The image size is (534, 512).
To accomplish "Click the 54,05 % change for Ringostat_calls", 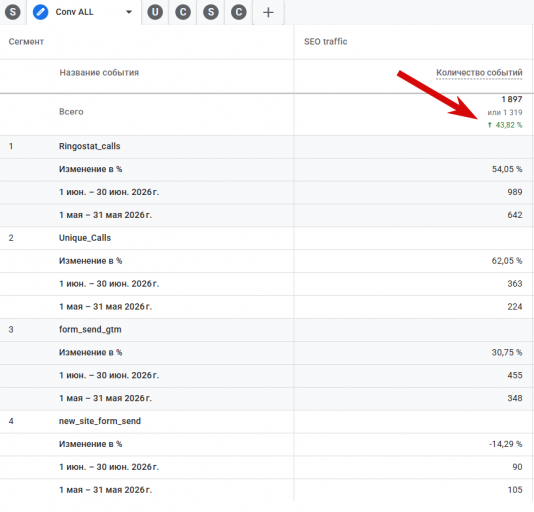I will tap(507, 169).
